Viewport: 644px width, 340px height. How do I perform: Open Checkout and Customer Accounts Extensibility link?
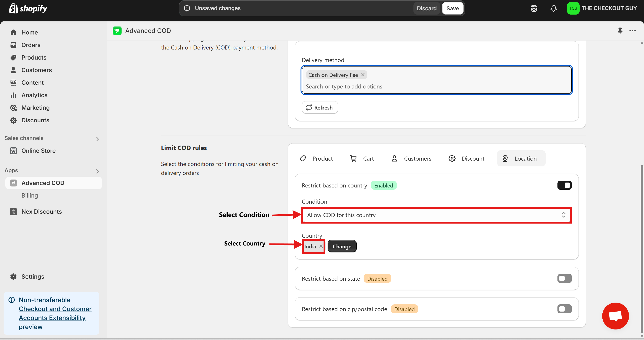(55, 313)
